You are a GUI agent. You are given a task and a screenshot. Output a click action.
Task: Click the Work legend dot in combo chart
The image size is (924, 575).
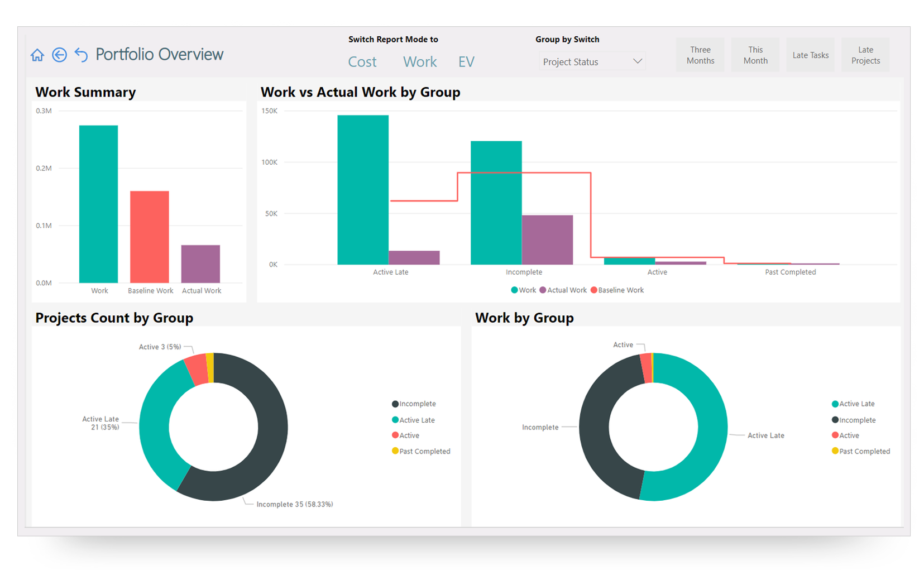[514, 290]
